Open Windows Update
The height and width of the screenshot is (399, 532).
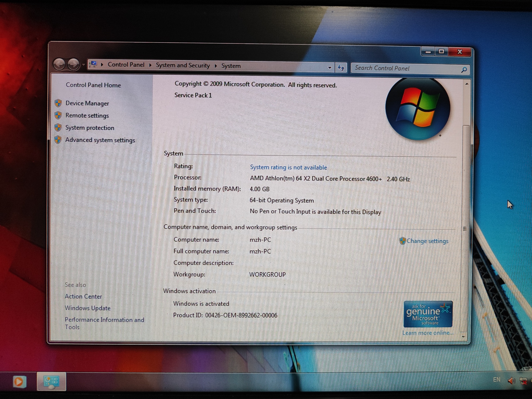coord(87,308)
